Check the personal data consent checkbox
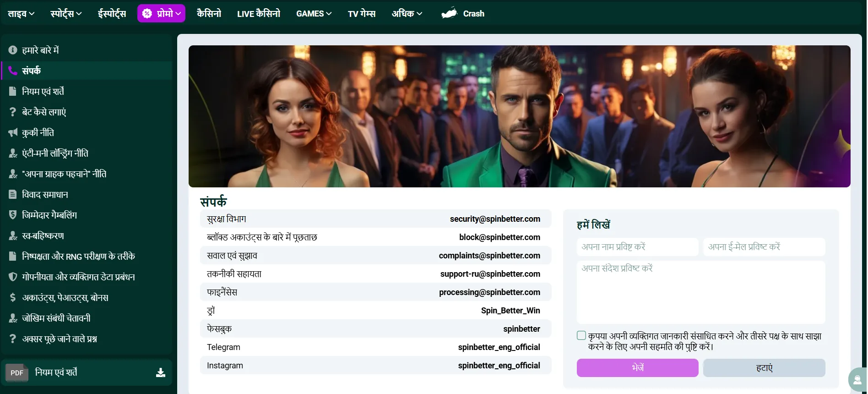This screenshot has width=868, height=394. [581, 335]
